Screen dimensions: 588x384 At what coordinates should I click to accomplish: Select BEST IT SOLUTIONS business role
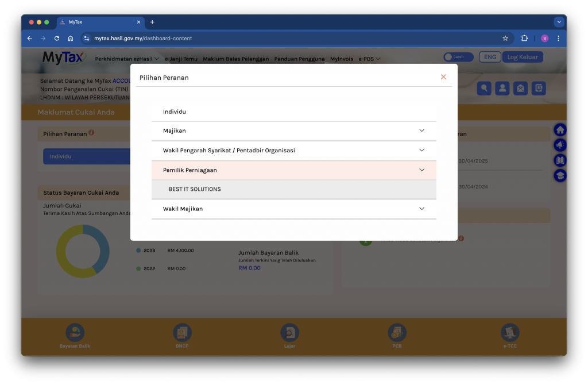[x=195, y=189]
